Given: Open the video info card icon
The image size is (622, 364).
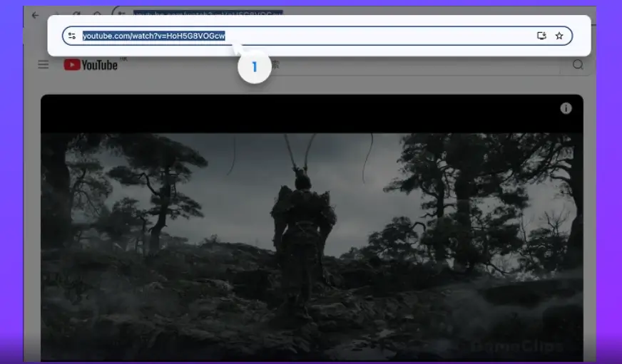Looking at the screenshot, I should coord(566,108).
